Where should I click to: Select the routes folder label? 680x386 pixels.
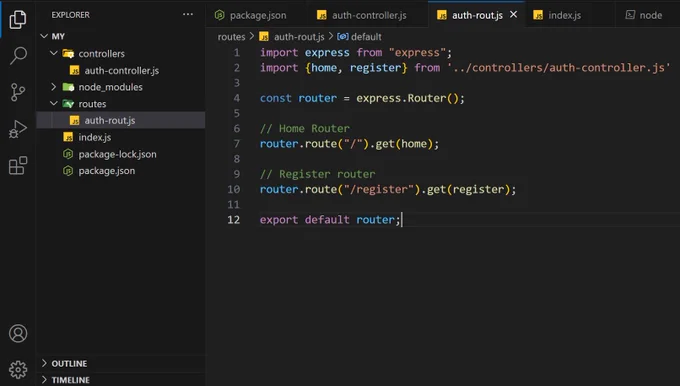click(x=92, y=104)
